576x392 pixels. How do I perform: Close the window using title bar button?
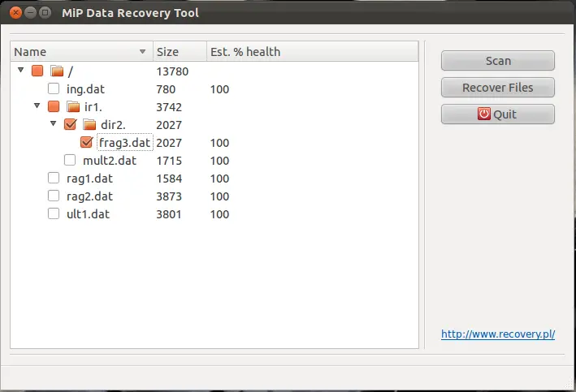(x=15, y=13)
